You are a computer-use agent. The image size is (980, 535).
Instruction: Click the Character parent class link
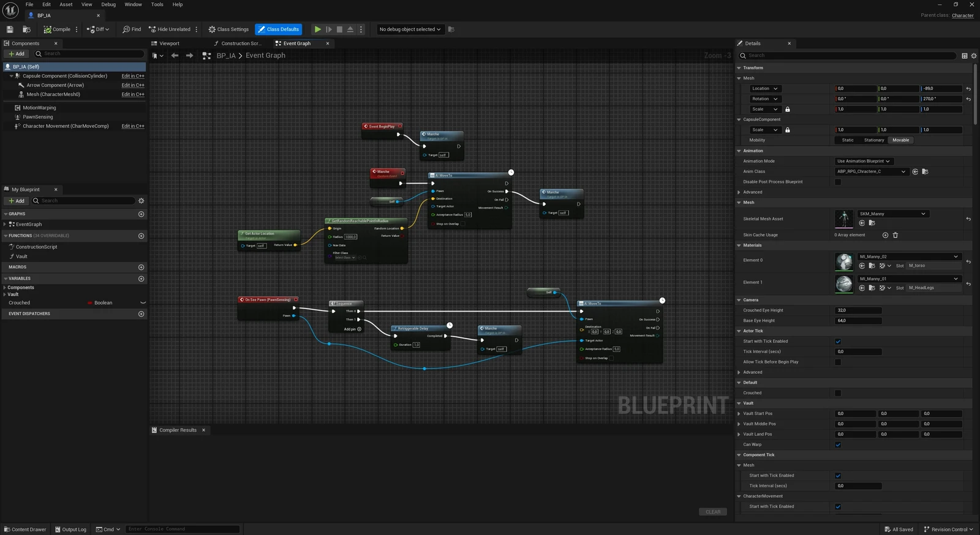coord(963,15)
